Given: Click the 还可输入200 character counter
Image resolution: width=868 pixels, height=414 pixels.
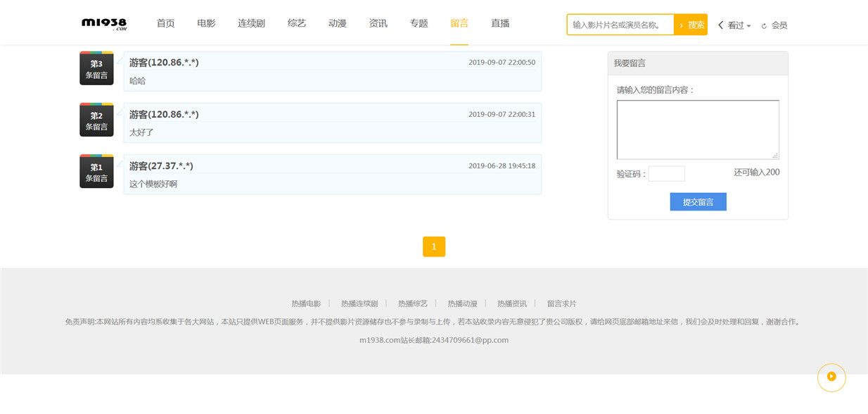Looking at the screenshot, I should coord(756,172).
